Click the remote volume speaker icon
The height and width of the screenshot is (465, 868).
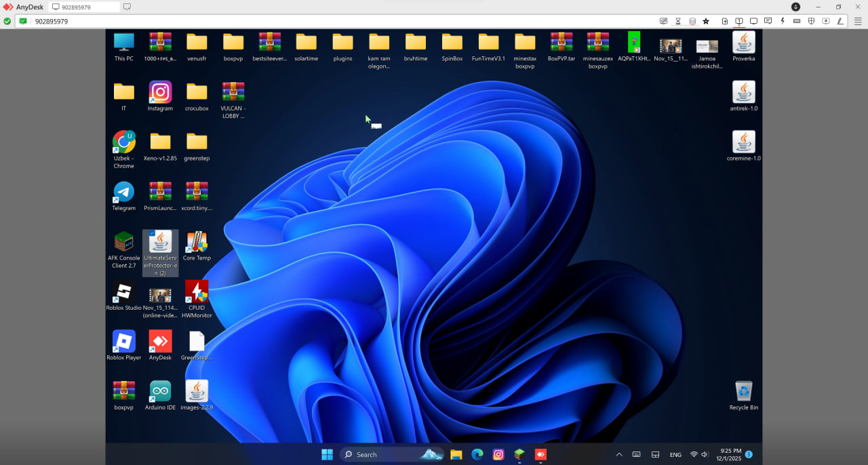705,455
